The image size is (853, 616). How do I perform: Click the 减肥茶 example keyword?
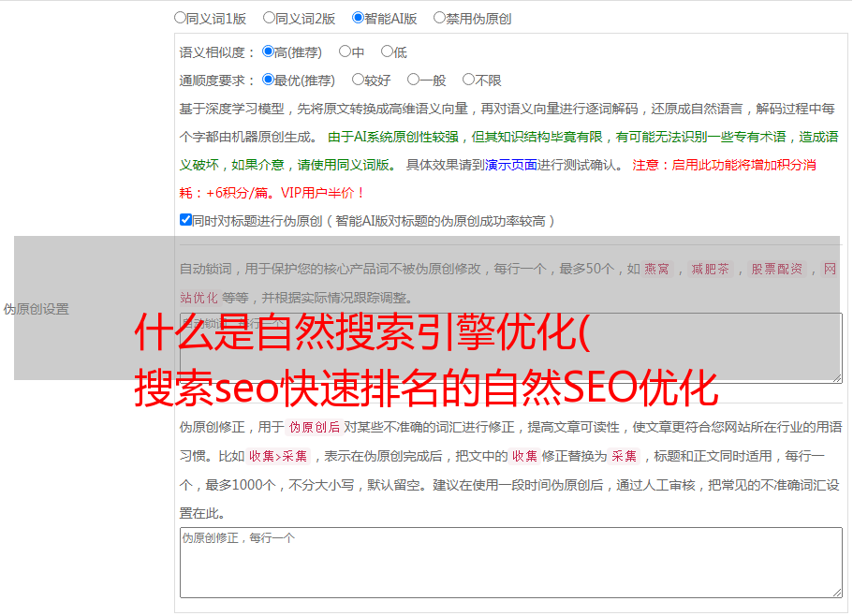(x=710, y=269)
